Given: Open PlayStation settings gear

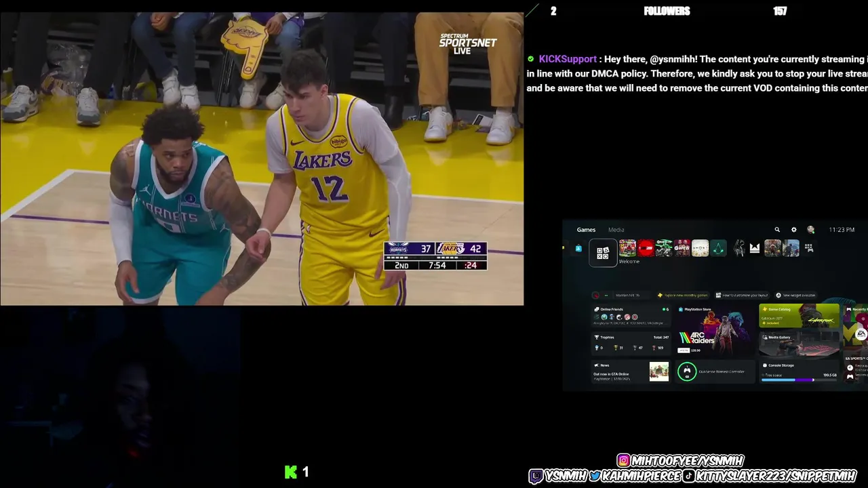Looking at the screenshot, I should (x=794, y=230).
